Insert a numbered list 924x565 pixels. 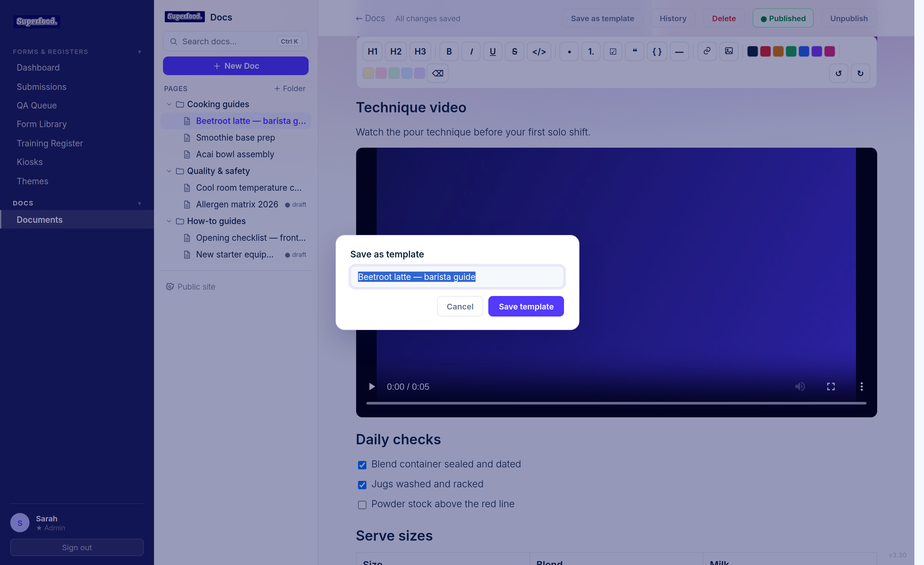click(x=591, y=51)
